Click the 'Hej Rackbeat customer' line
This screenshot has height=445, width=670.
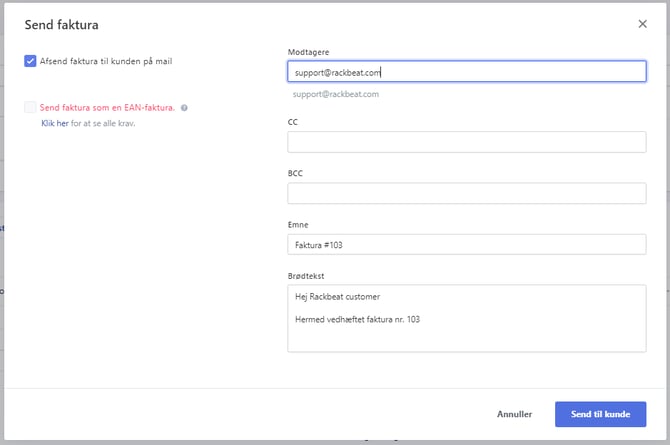click(x=338, y=297)
